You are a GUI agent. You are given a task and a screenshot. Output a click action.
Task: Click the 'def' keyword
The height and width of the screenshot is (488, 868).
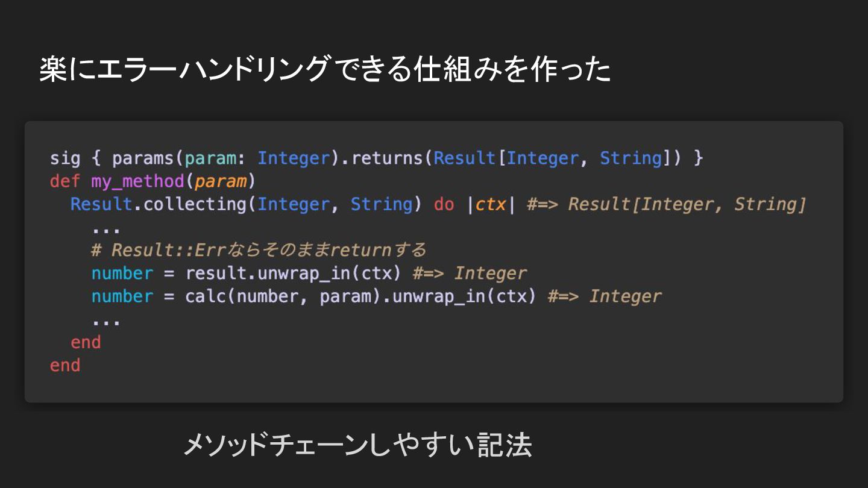[65, 181]
